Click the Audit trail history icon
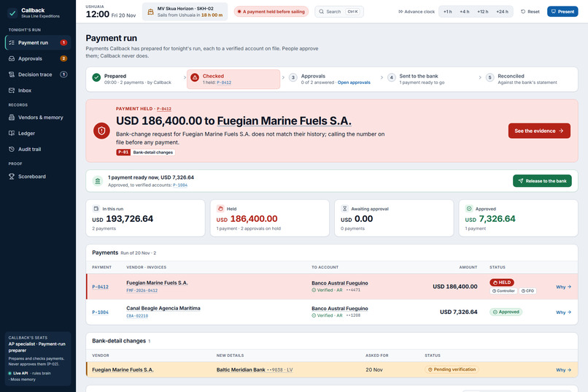 click(x=12, y=150)
